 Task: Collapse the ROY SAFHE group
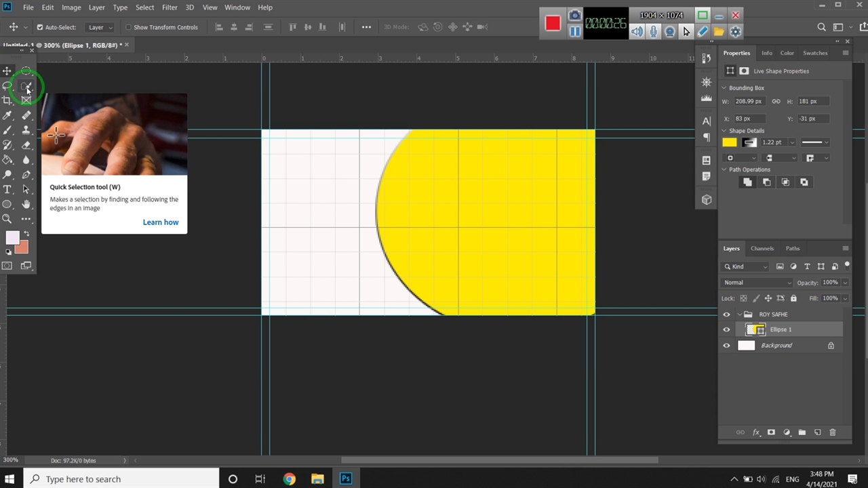[x=739, y=314]
